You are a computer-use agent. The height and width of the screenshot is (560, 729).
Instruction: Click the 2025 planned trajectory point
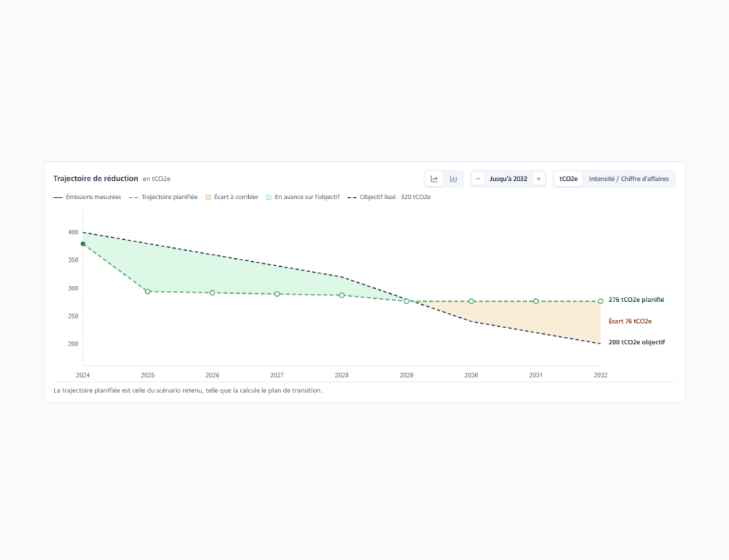[x=148, y=292]
